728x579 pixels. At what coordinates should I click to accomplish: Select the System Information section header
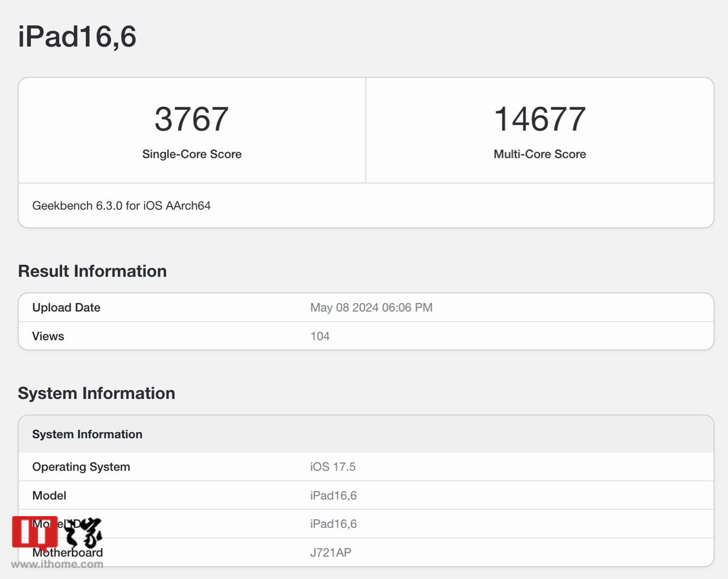tap(97, 393)
